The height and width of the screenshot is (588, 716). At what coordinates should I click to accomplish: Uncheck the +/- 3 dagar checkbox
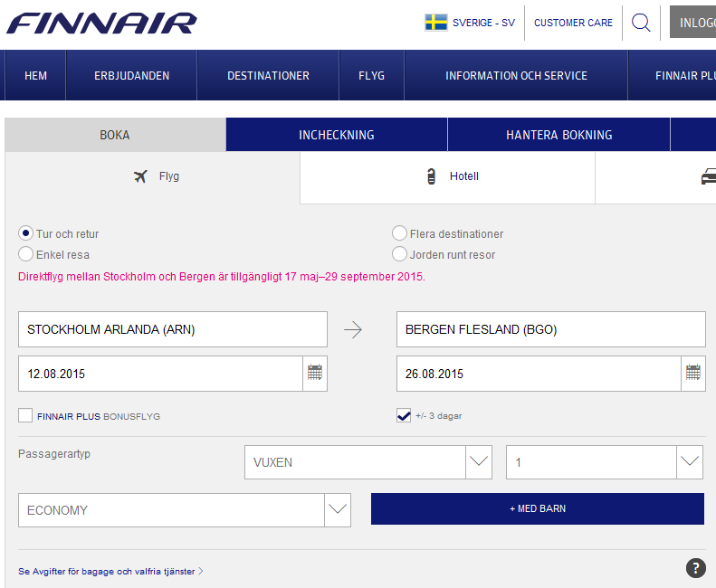(x=404, y=415)
